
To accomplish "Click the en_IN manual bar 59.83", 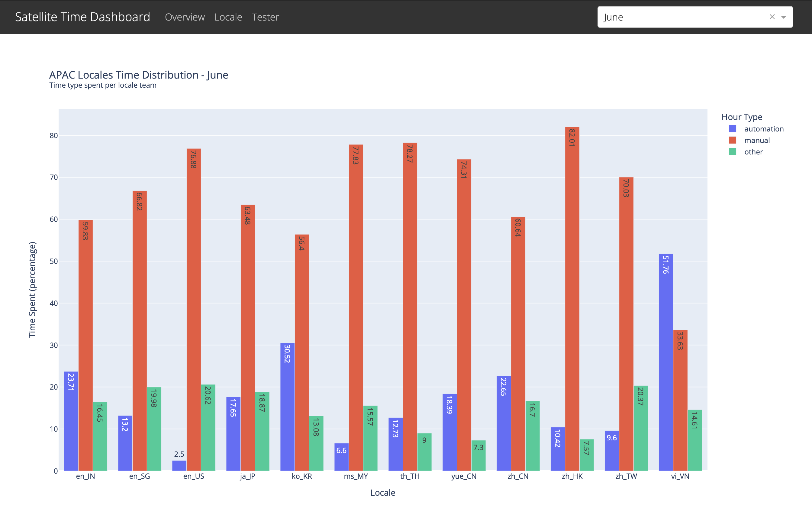I will pos(86,345).
